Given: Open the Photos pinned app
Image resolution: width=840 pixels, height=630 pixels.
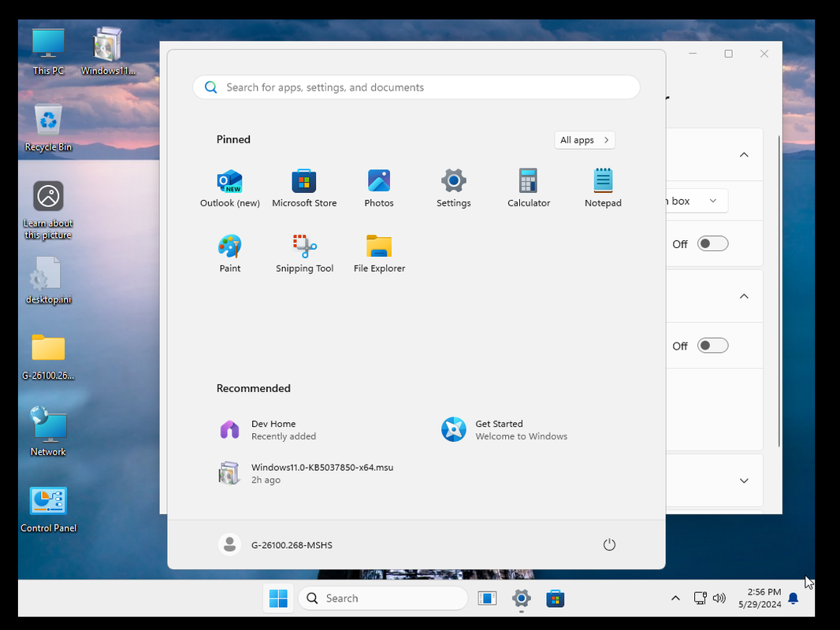Looking at the screenshot, I should 379,188.
